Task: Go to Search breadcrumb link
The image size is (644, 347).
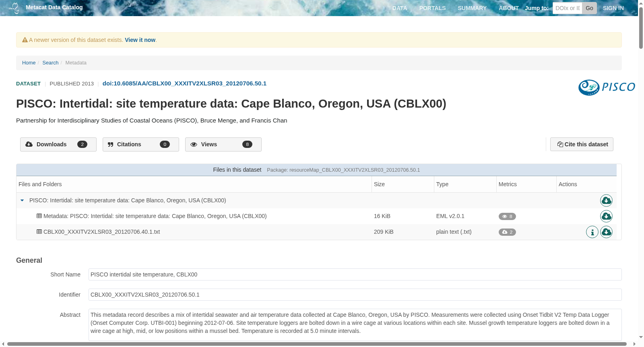Action: pos(50,62)
